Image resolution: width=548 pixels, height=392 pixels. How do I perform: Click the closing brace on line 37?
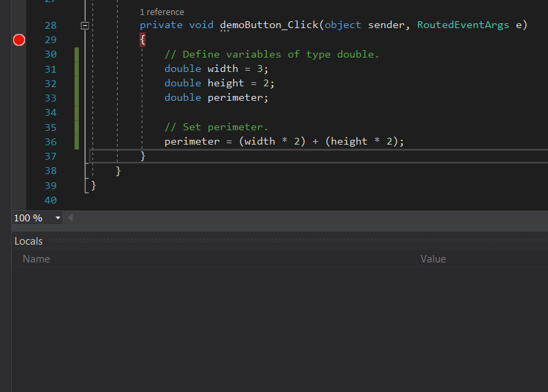pyautogui.click(x=143, y=156)
